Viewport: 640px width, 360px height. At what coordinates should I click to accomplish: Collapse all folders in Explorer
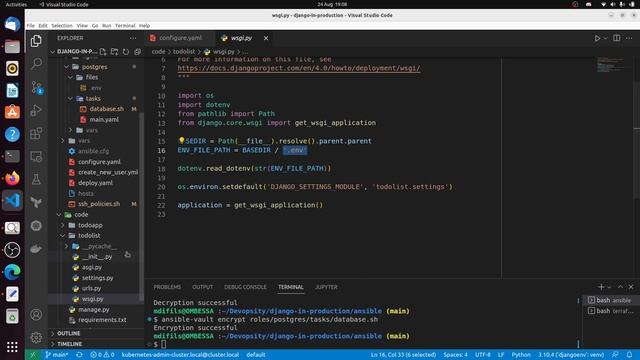click(137, 51)
